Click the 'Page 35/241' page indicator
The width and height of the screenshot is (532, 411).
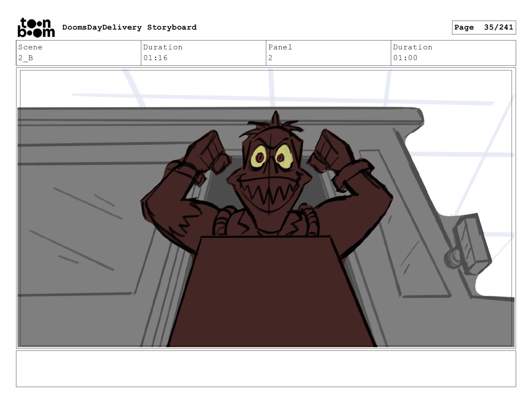[484, 28]
